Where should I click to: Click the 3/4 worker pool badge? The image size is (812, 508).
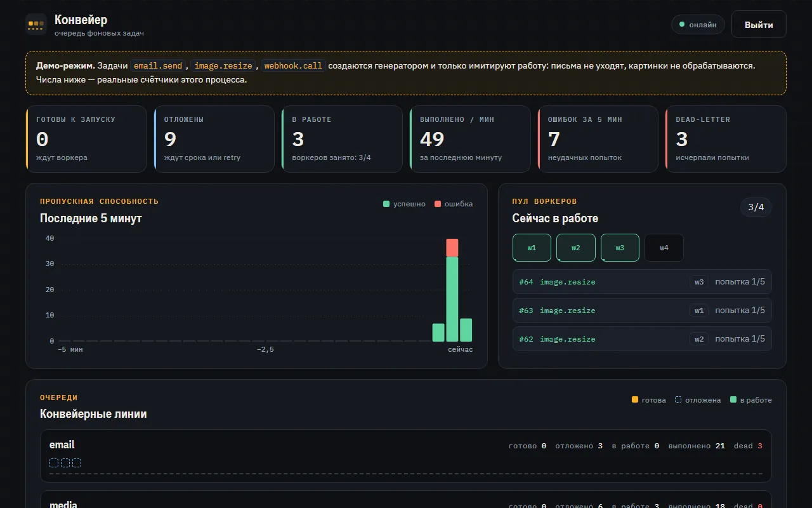tap(756, 207)
